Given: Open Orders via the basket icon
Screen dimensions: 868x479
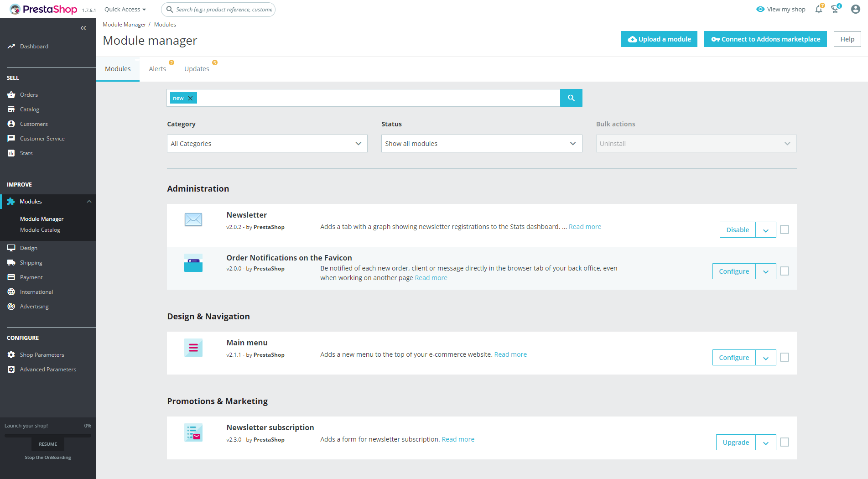Looking at the screenshot, I should [11, 95].
